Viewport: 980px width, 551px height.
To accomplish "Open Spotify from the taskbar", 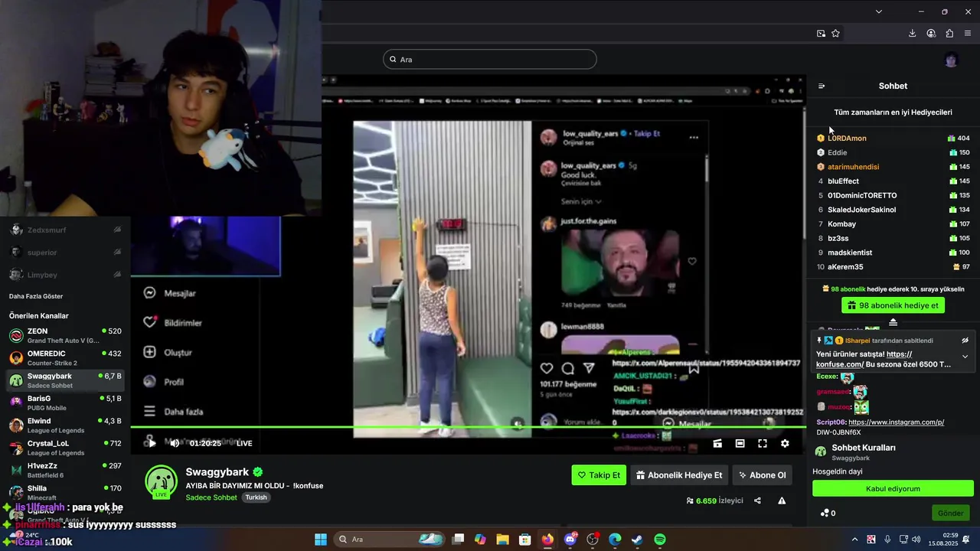I will [x=660, y=540].
